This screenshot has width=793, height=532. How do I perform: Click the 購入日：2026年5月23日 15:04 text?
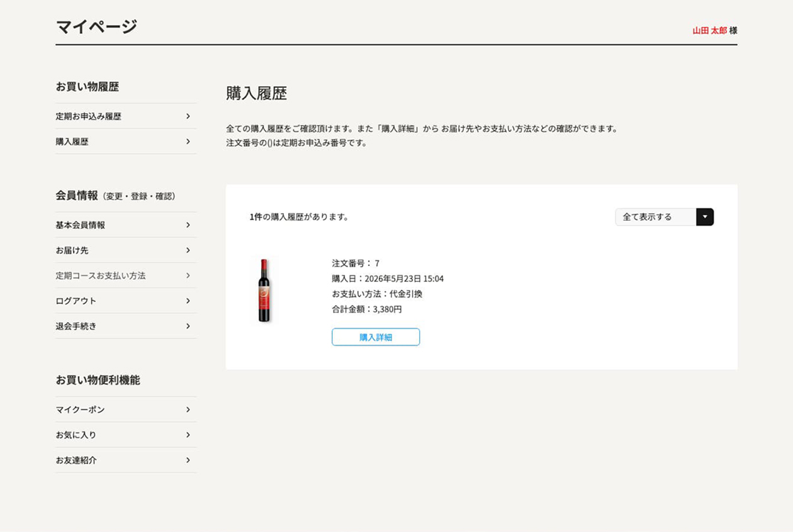388,279
